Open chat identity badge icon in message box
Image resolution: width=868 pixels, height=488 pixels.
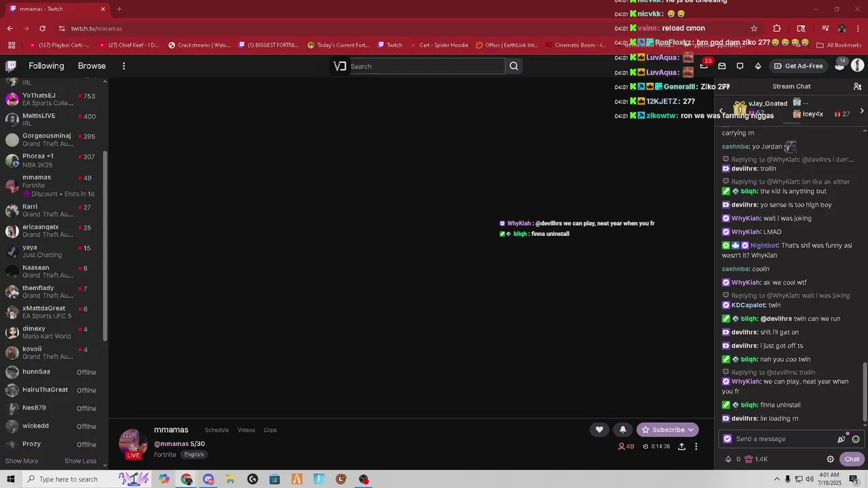tap(728, 439)
